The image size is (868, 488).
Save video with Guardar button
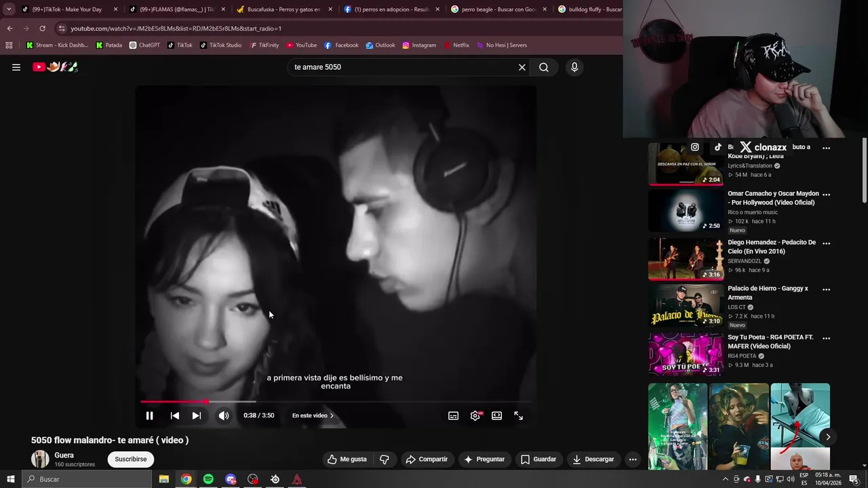pyautogui.click(x=538, y=459)
